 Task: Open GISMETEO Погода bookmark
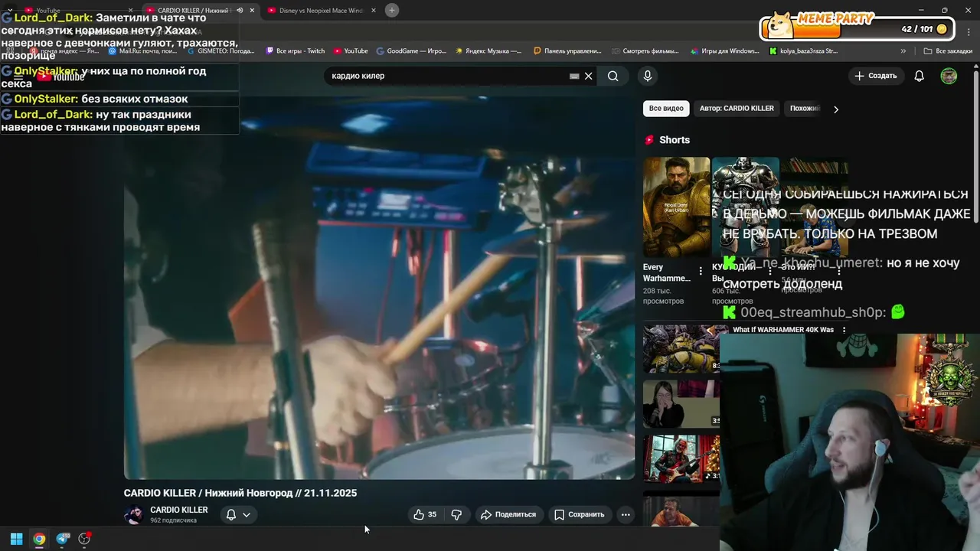tap(220, 51)
